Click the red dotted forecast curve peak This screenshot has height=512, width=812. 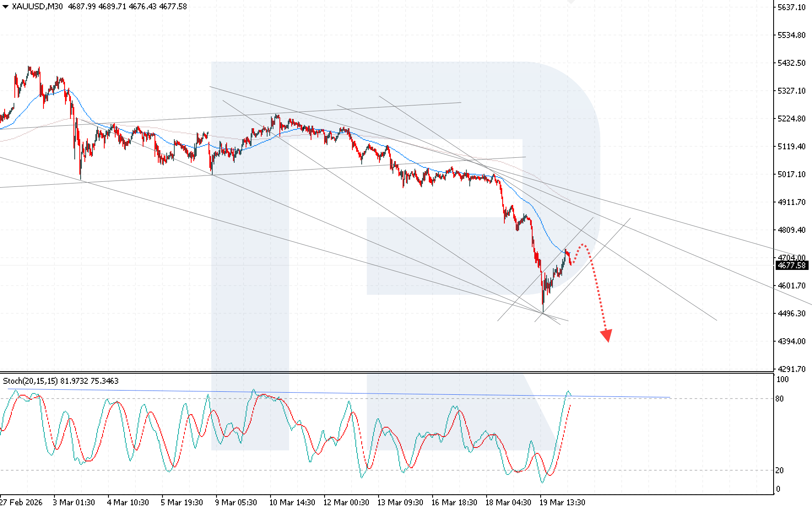pyautogui.click(x=583, y=244)
